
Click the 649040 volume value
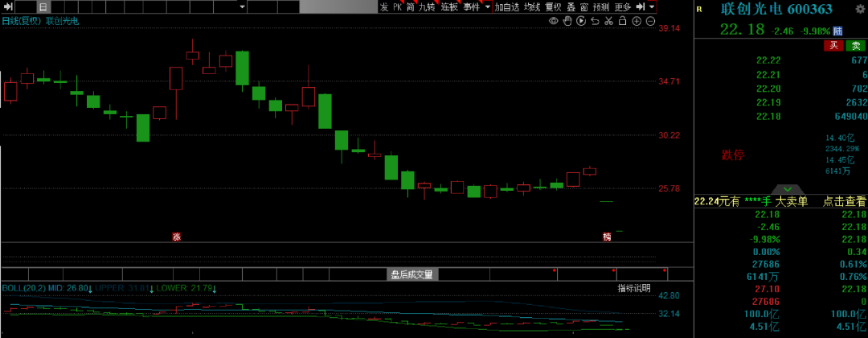pos(850,117)
